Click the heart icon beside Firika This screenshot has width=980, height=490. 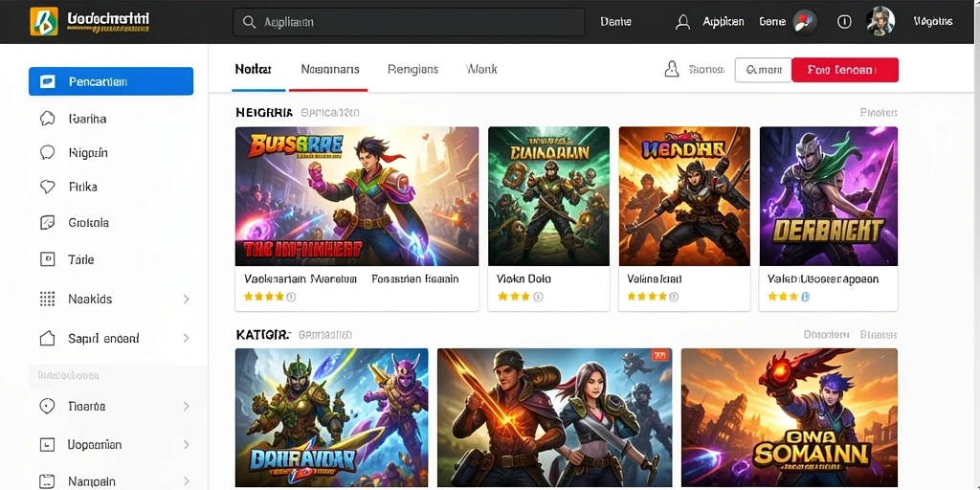(x=48, y=187)
